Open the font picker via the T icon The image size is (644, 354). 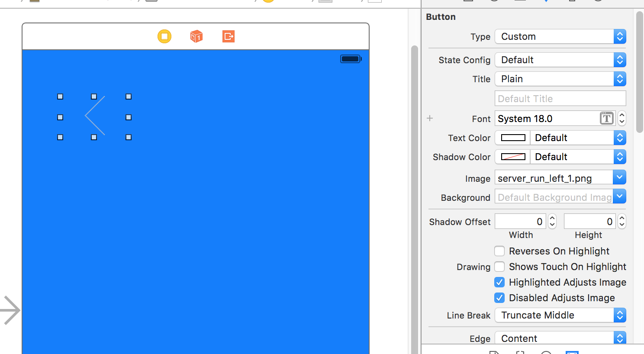[607, 118]
